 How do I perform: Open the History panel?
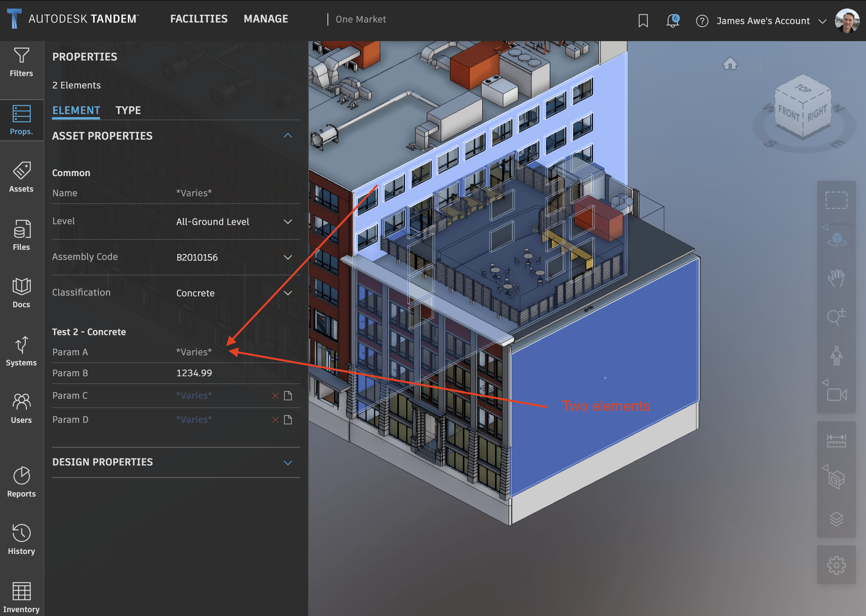pyautogui.click(x=21, y=540)
